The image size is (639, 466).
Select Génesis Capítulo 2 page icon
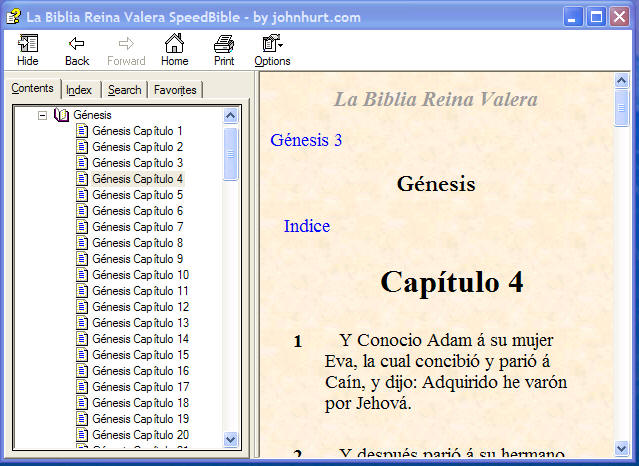(82, 147)
